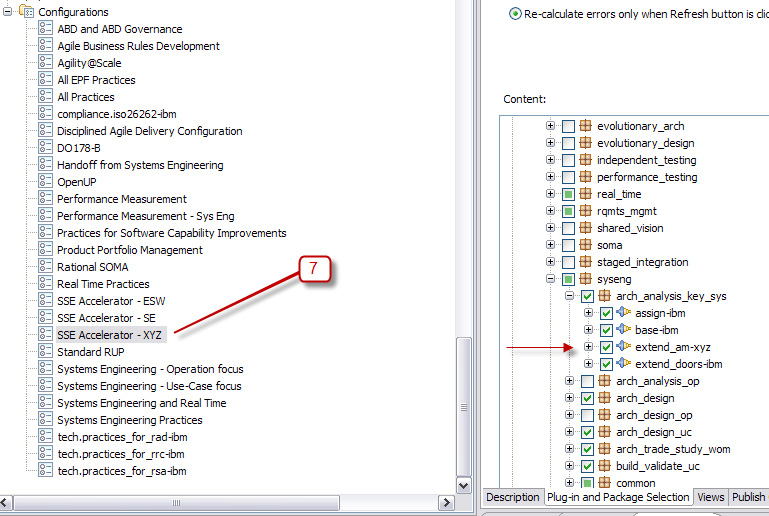Image resolution: width=769 pixels, height=516 pixels.
Task: Open the Plug-in and Package Selection tab
Action: [618, 497]
